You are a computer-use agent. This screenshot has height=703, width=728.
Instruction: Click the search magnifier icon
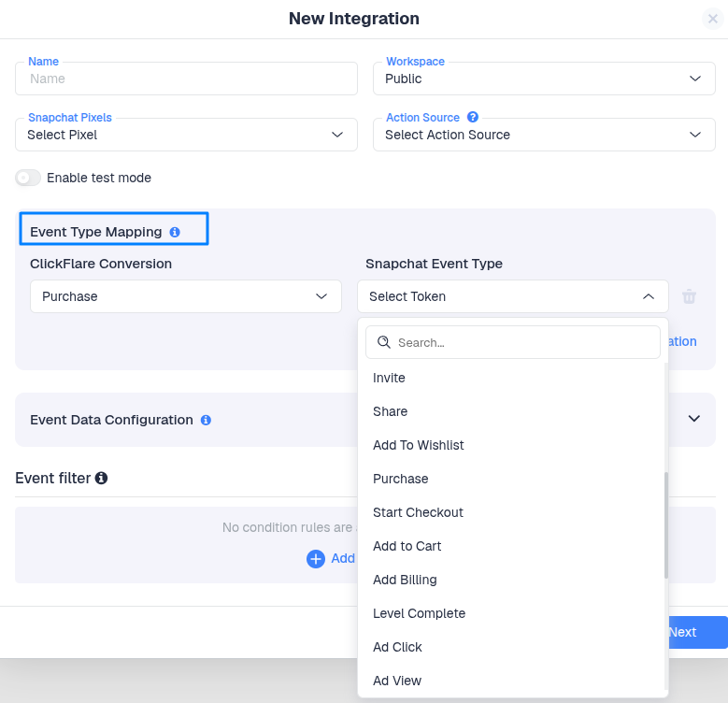click(x=384, y=342)
